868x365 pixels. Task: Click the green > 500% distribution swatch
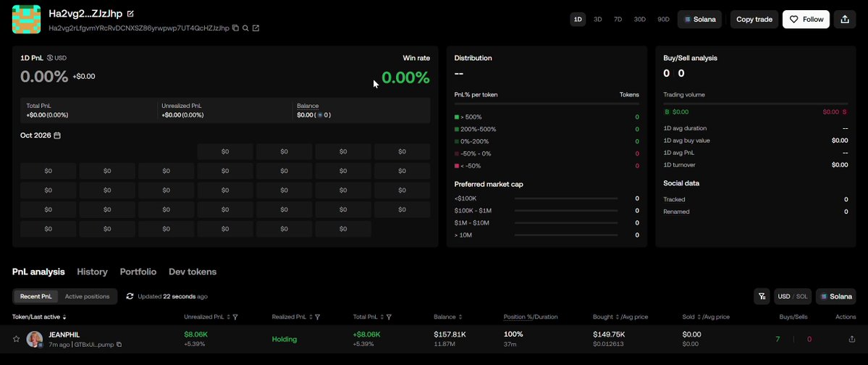457,117
